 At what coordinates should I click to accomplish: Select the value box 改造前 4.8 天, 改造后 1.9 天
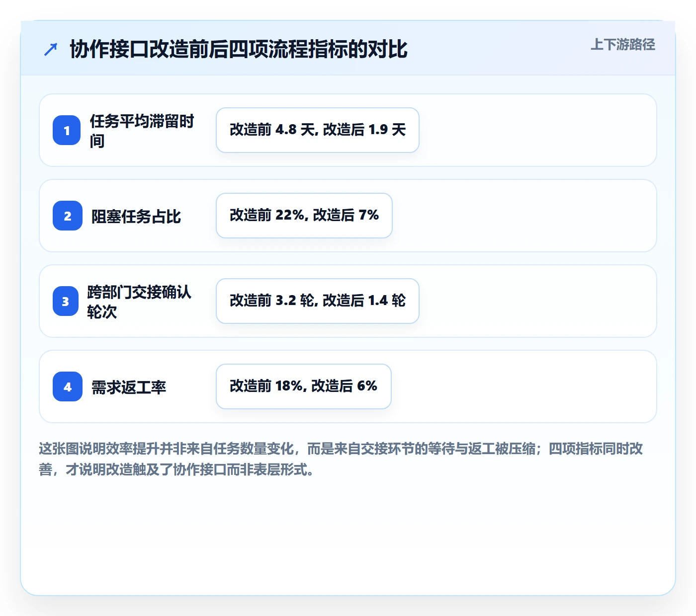(318, 130)
